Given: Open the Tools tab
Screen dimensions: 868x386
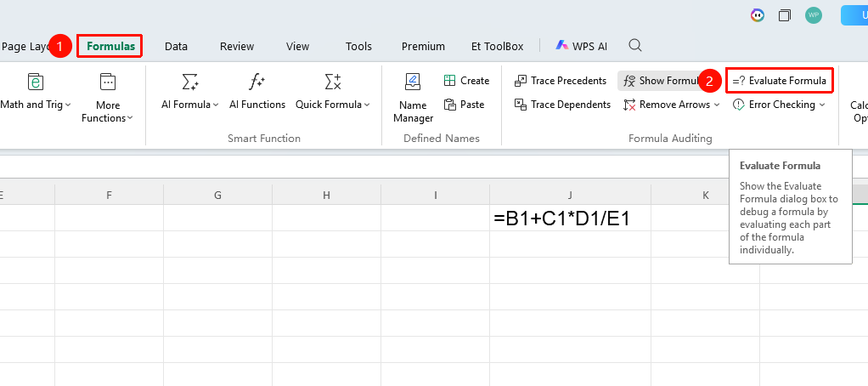Looking at the screenshot, I should [358, 47].
